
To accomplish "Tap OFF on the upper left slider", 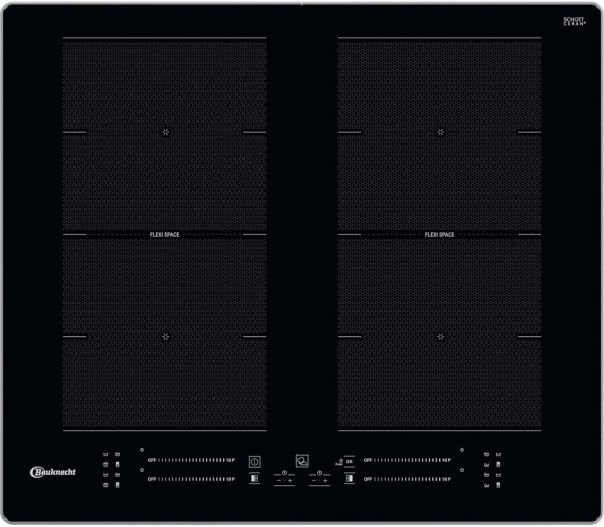I will (x=152, y=460).
